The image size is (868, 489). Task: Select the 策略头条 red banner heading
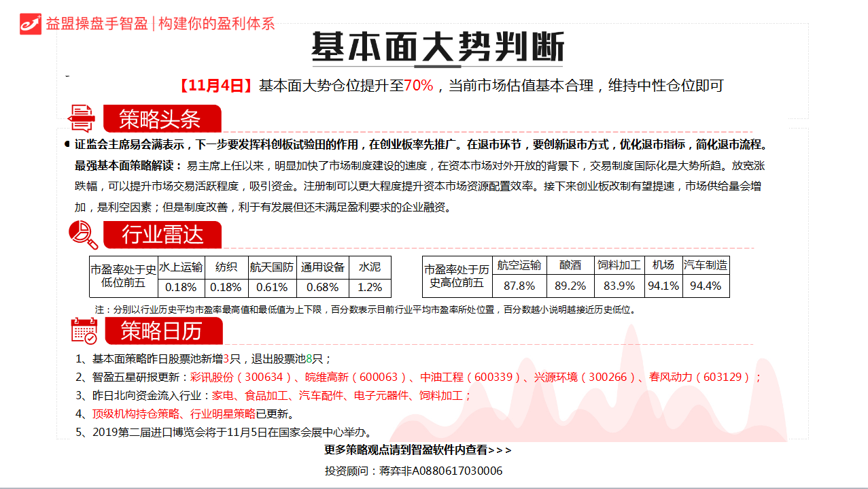161,119
